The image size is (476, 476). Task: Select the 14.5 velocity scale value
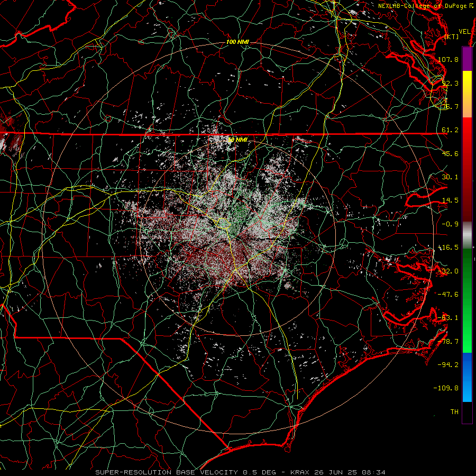[x=450, y=200]
